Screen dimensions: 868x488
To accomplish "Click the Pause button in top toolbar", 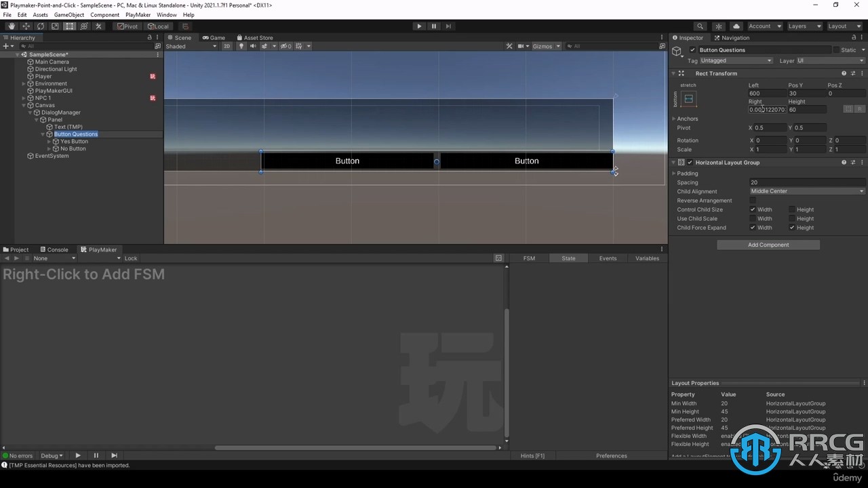I will click(x=434, y=26).
